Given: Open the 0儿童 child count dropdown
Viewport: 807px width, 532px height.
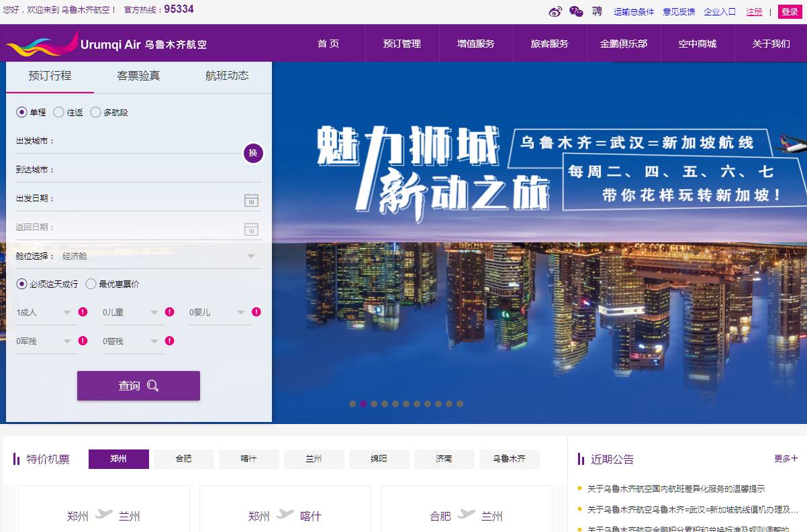Looking at the screenshot, I should click(x=154, y=313).
